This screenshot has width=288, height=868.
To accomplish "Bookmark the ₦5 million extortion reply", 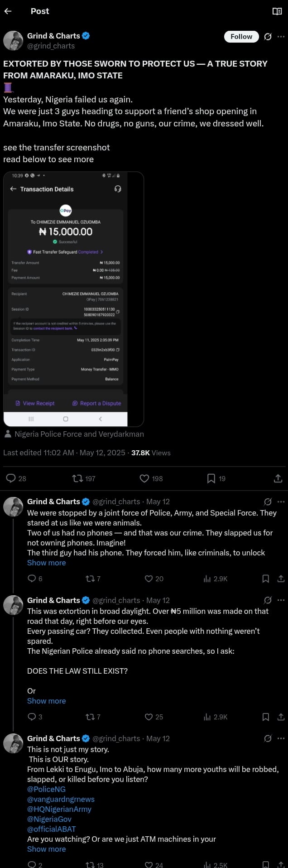I will pyautogui.click(x=266, y=717).
